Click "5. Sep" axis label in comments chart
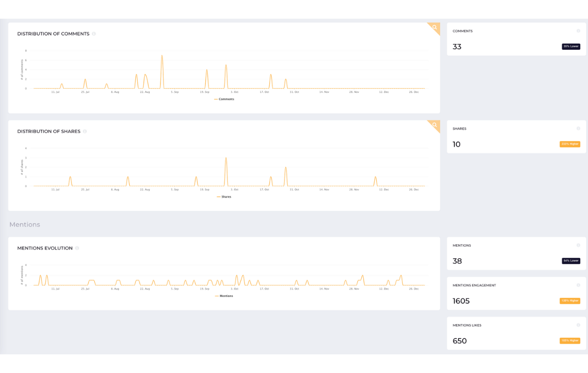This screenshot has width=588, height=373. tap(175, 92)
